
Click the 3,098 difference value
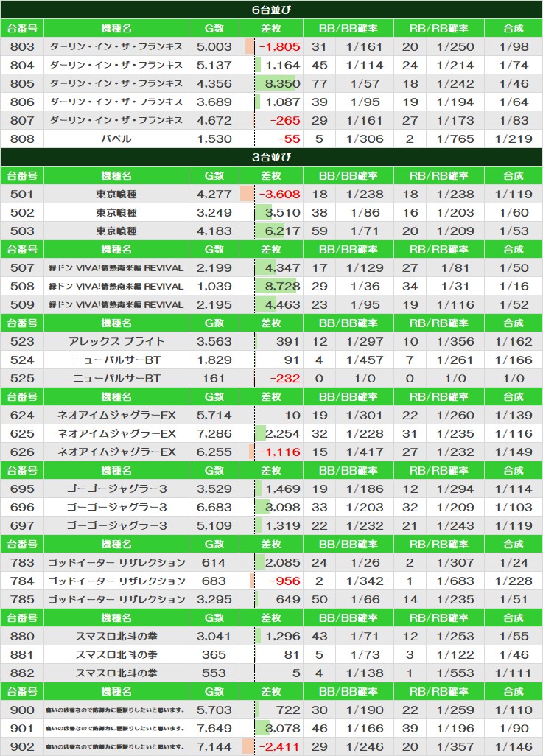[283, 507]
